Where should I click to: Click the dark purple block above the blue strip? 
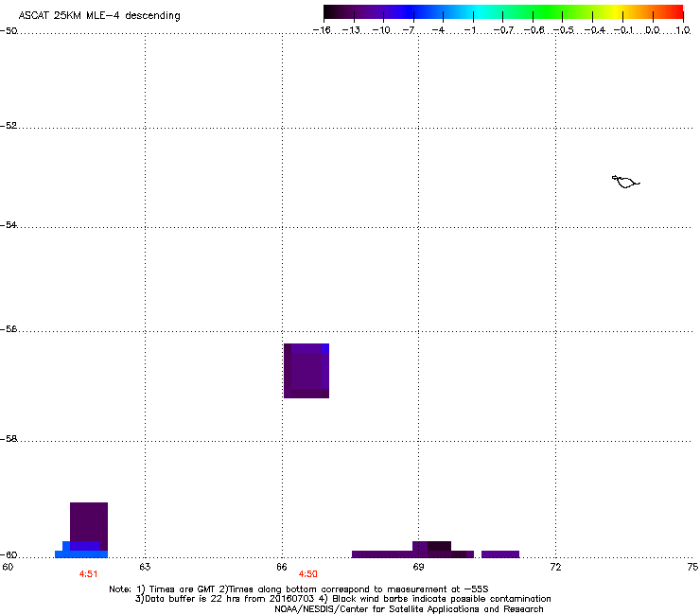click(x=89, y=521)
